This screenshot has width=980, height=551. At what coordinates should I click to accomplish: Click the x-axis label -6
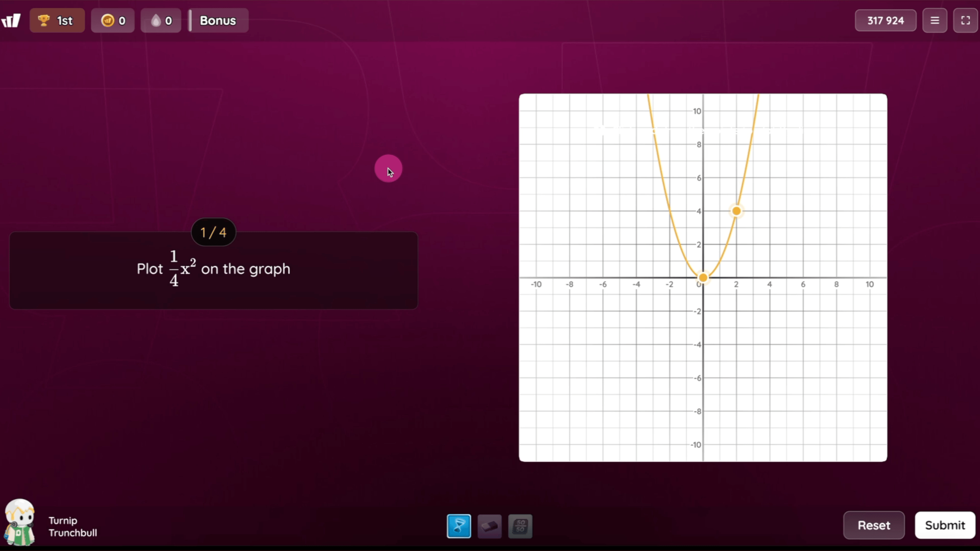pyautogui.click(x=603, y=284)
